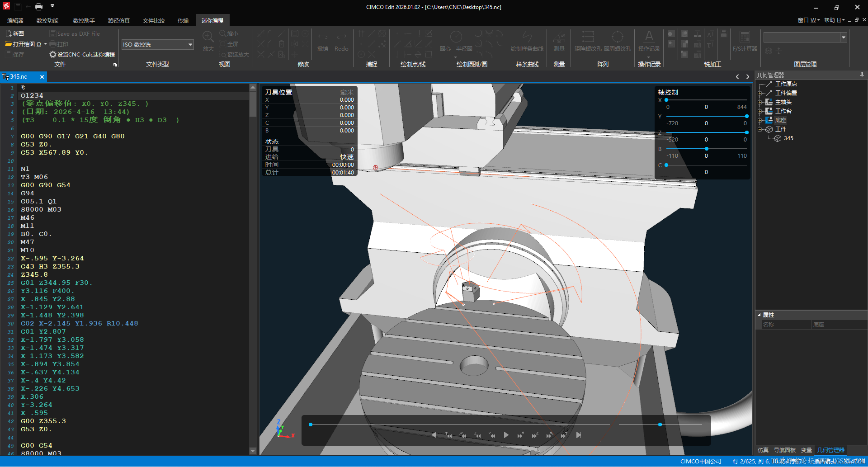Viewport: 868px width, 467px height.
Task: Select the 345 workpiece tree item
Action: (788, 138)
